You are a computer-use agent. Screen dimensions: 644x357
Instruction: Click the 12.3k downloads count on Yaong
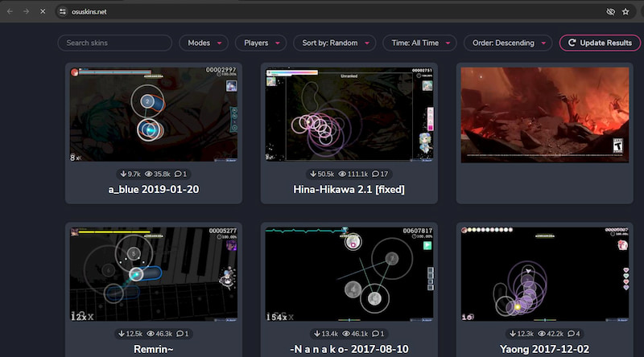[x=522, y=334]
